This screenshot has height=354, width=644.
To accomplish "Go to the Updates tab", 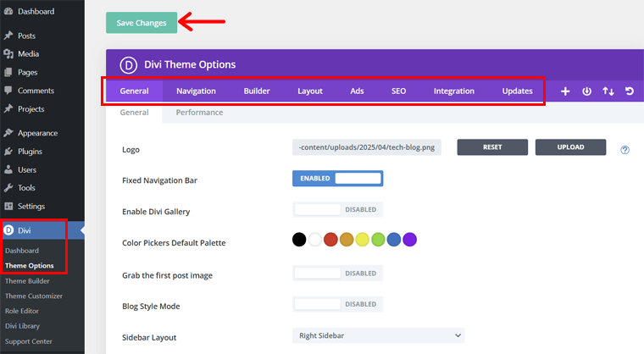I will coord(517,91).
